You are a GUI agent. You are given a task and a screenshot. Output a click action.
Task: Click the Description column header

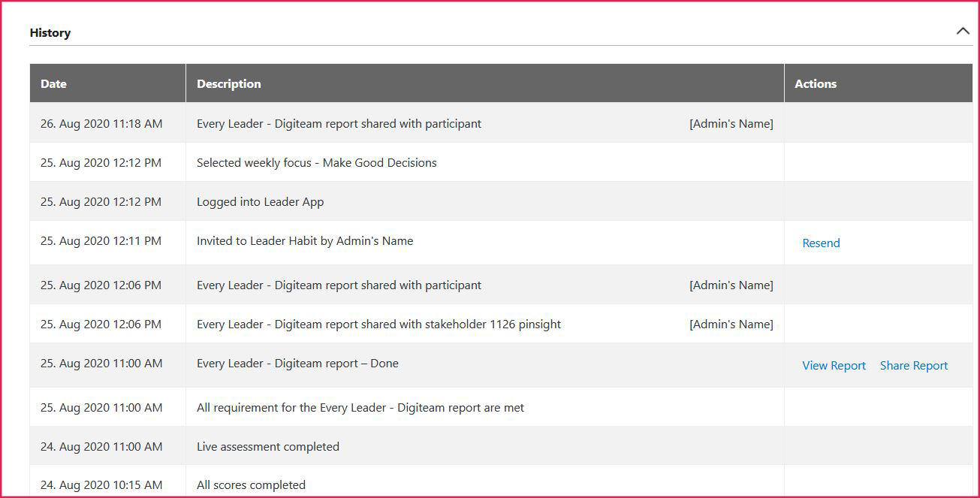tap(228, 84)
